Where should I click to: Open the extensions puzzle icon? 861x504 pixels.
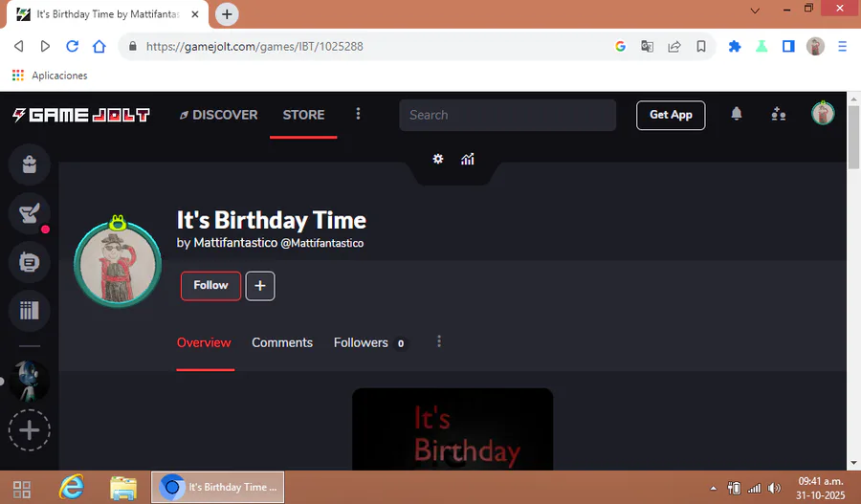pyautogui.click(x=735, y=46)
